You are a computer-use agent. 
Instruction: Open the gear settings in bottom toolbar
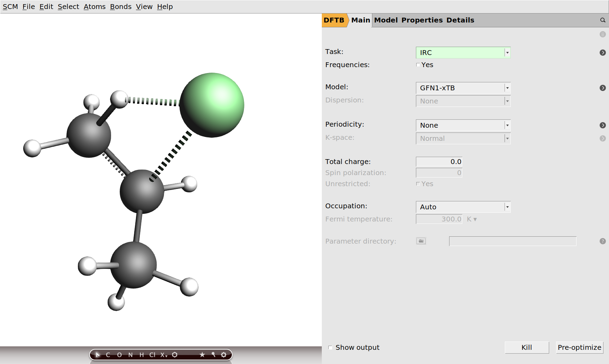(224, 355)
